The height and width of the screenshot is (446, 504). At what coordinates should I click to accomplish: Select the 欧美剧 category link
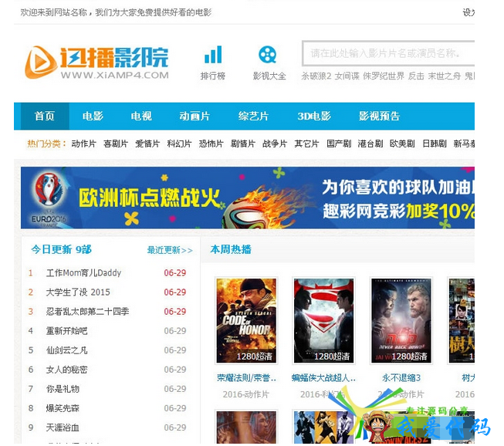click(x=402, y=144)
